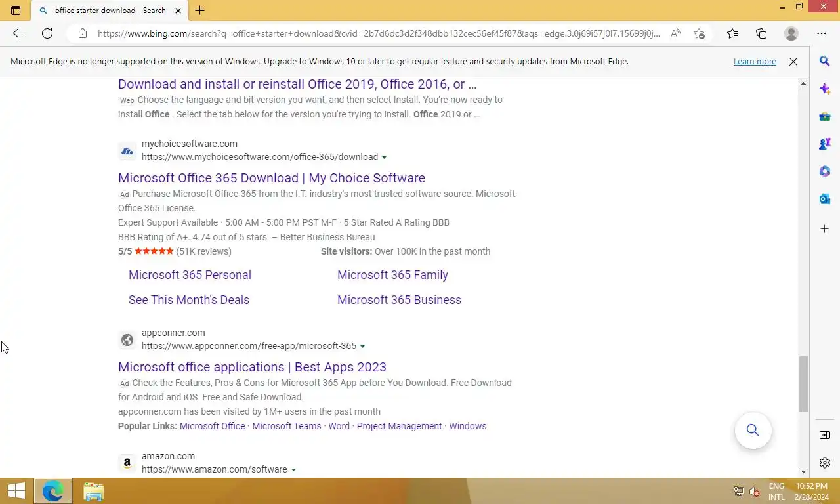Add this page to favorites

700,33
